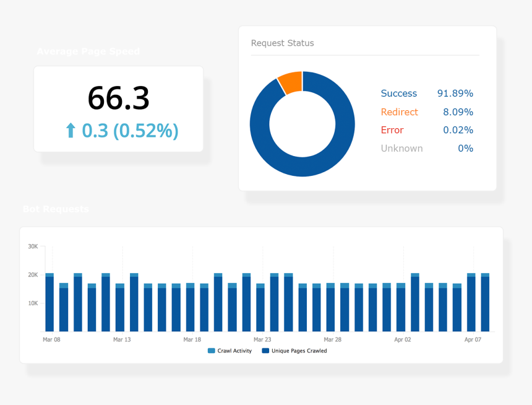532x405 pixels.
Task: Click the Success label in legend
Action: pyautogui.click(x=398, y=94)
